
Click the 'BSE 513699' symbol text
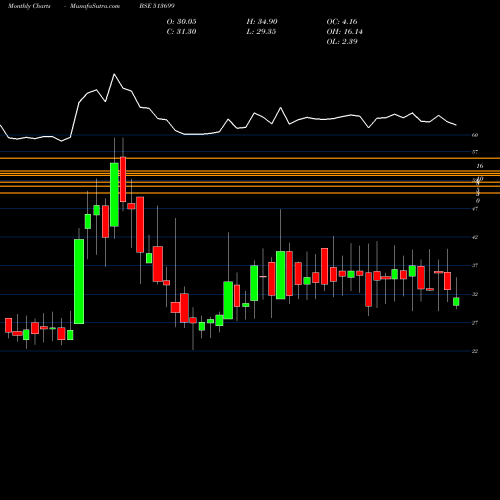157,6
